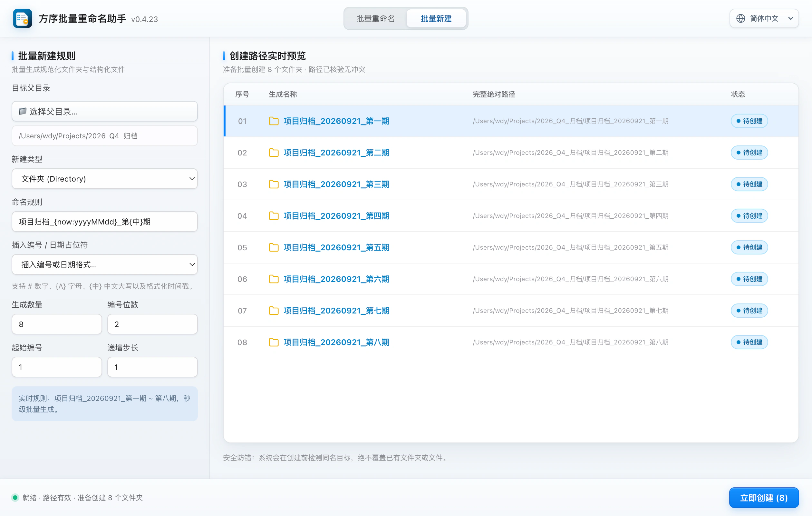Open 插入编号或日期格式 dropdown
The height and width of the screenshot is (516, 812).
pos(104,264)
